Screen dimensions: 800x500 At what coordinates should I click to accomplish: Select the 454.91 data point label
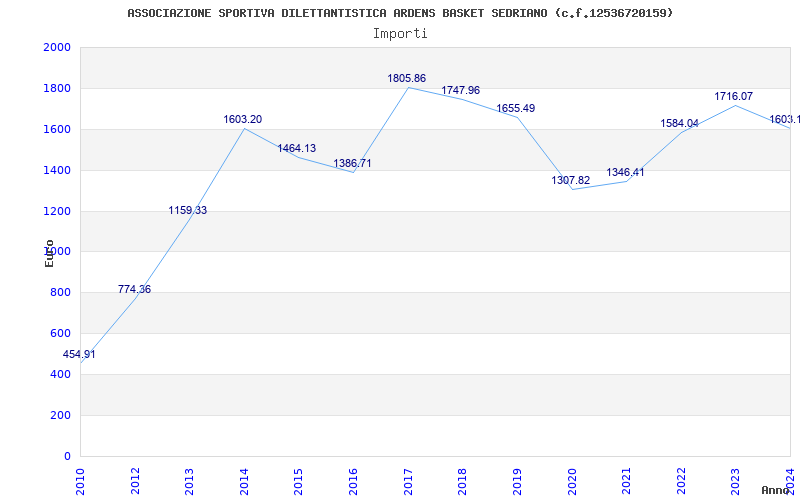pyautogui.click(x=79, y=354)
